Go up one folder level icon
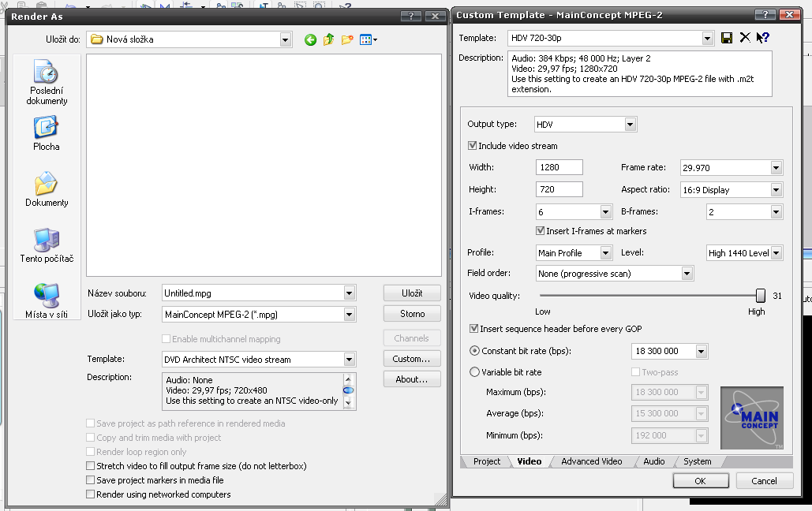This screenshot has height=511, width=812. (329, 39)
